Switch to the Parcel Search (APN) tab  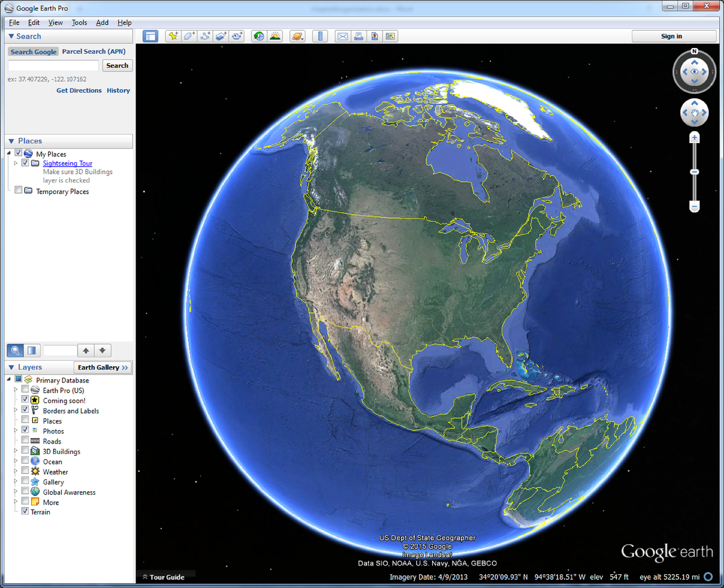click(x=94, y=51)
